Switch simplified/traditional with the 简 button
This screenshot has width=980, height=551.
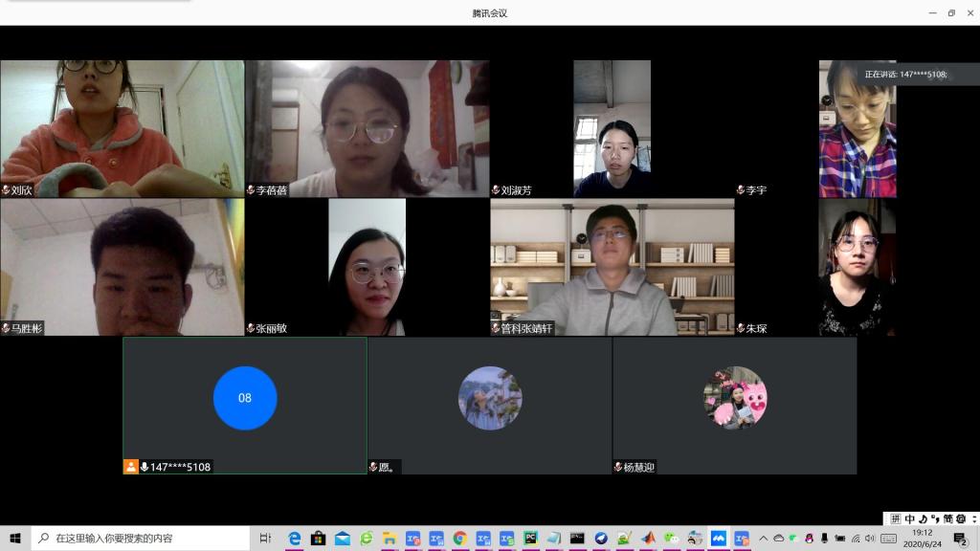947,518
